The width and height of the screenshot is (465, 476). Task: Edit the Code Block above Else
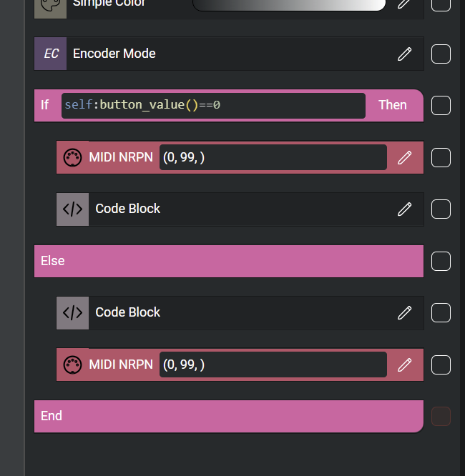tap(404, 209)
